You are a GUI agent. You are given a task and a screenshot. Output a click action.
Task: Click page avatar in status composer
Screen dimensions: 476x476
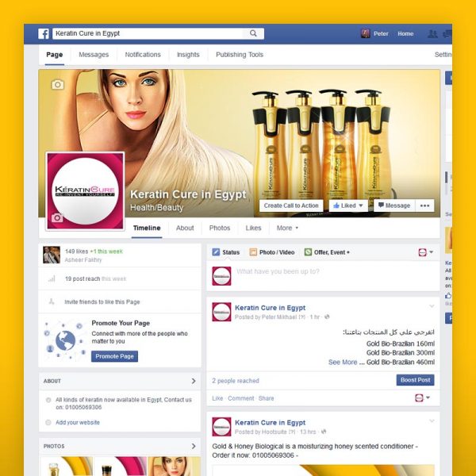(x=221, y=276)
